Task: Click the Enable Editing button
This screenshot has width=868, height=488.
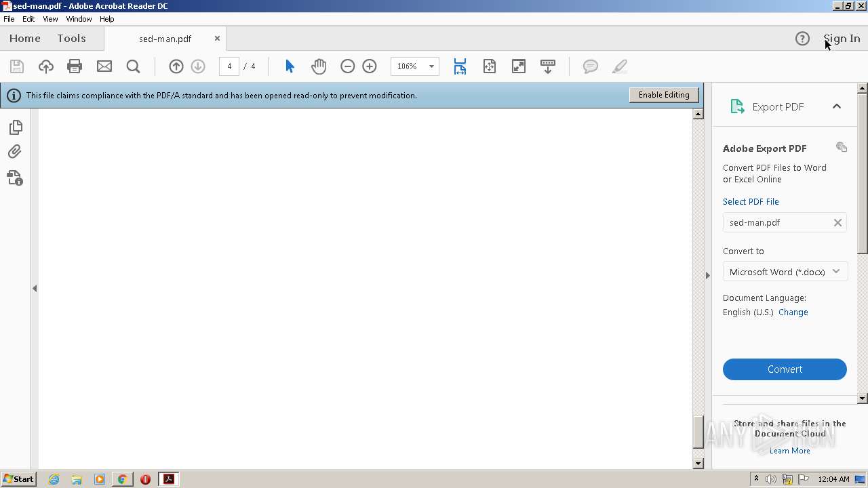Action: tap(664, 95)
